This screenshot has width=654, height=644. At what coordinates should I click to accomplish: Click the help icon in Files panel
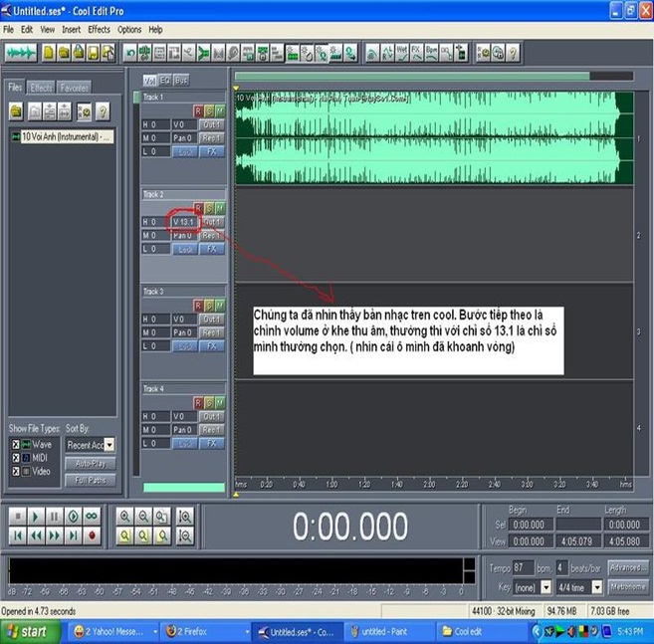pyautogui.click(x=103, y=111)
